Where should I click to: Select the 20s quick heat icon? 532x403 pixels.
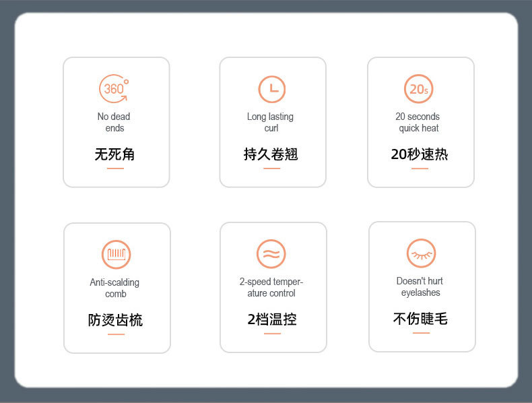point(419,89)
